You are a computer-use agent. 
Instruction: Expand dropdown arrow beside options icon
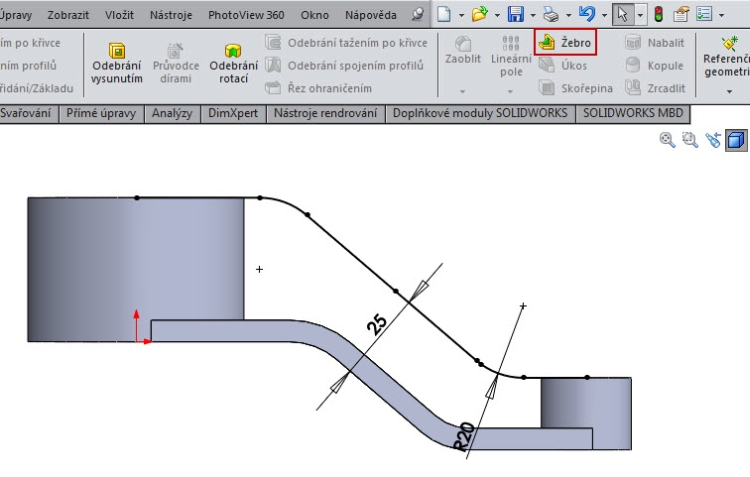point(721,15)
